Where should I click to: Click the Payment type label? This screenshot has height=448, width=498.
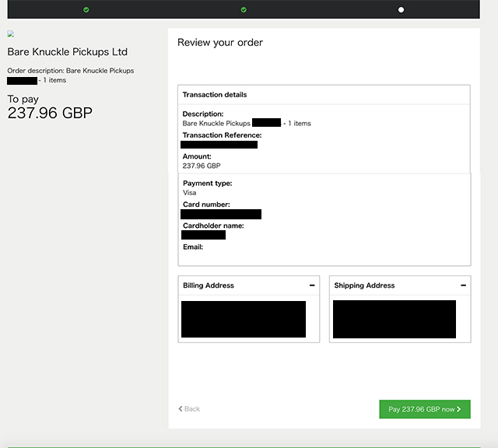[x=208, y=184]
